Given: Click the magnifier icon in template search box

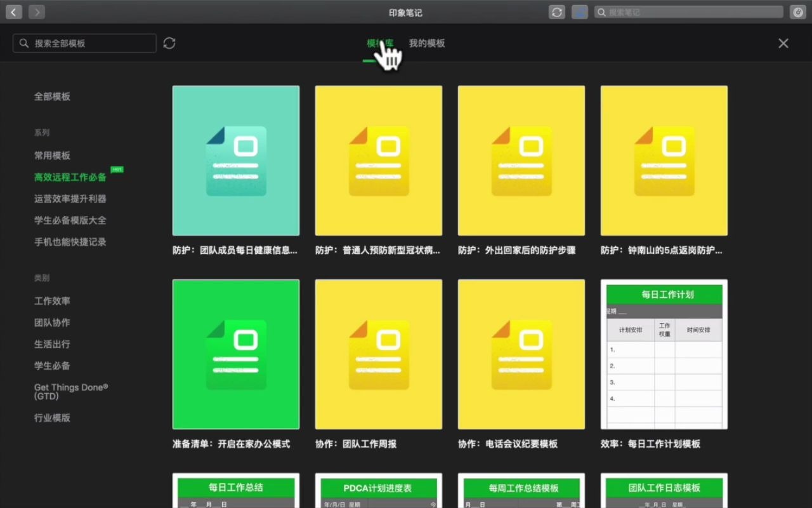Looking at the screenshot, I should tap(24, 43).
